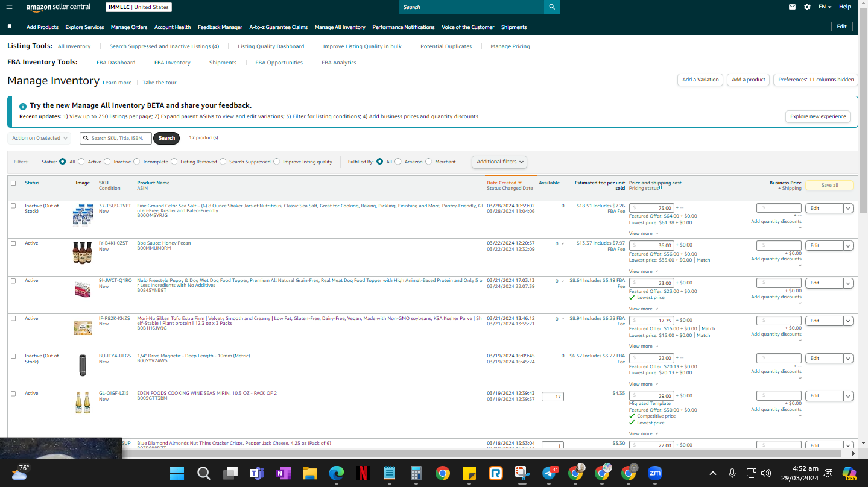
Task: Select Merchant under Fulfilled By
Action: coord(429,162)
